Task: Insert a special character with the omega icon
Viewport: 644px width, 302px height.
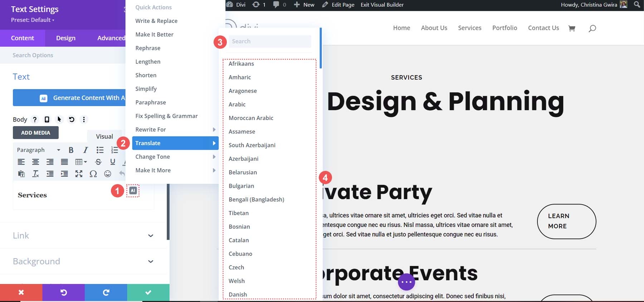Action: pyautogui.click(x=93, y=174)
